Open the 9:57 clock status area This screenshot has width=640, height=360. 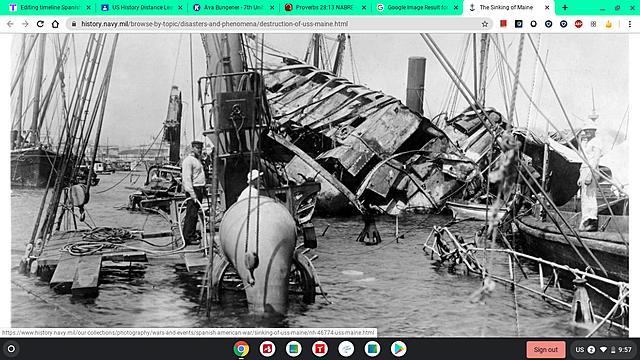[x=625, y=350]
